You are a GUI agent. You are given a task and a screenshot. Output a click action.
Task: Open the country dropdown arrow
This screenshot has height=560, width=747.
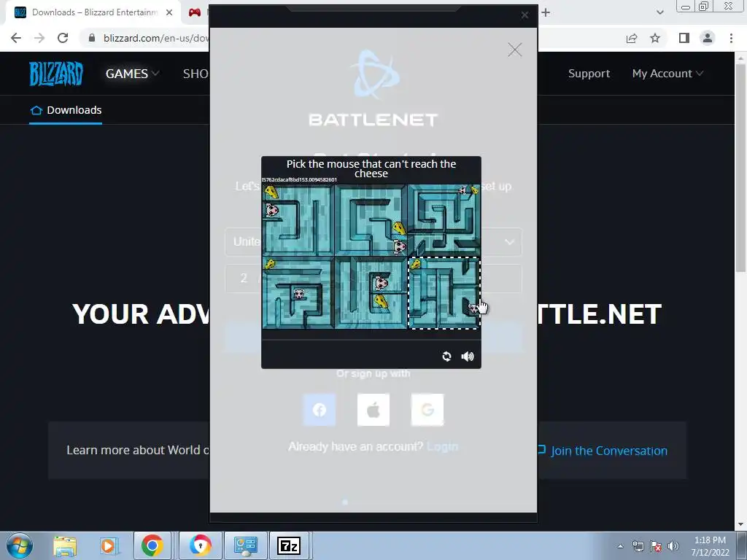click(509, 242)
